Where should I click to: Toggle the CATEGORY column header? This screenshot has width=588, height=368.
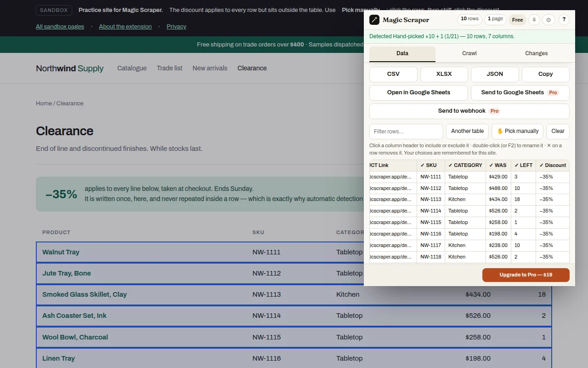coord(465,165)
